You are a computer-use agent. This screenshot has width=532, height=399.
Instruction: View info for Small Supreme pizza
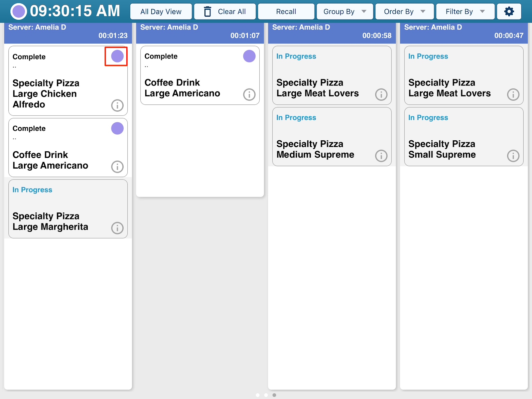point(513,156)
